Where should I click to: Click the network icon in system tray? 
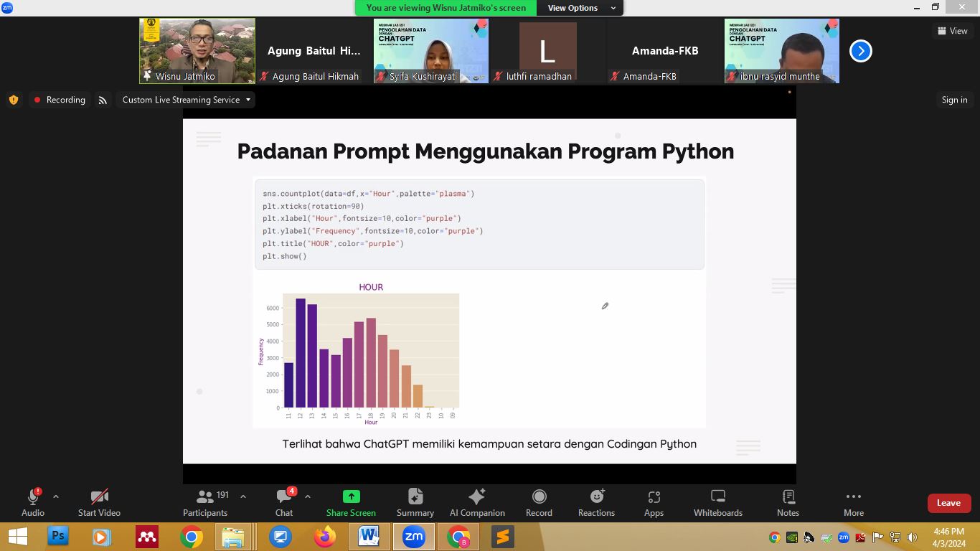895,537
